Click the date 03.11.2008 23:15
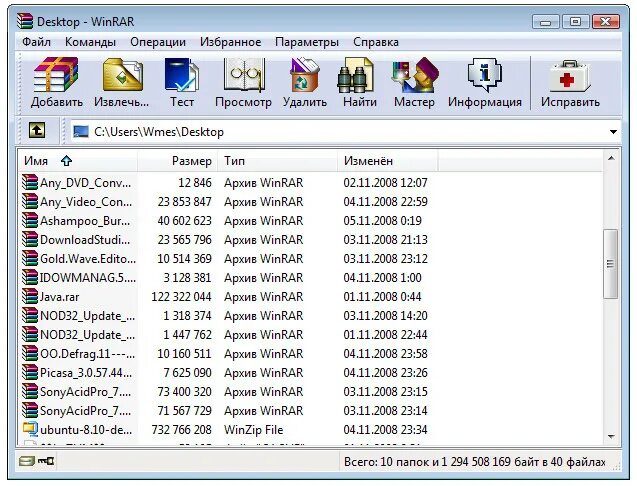 (386, 392)
